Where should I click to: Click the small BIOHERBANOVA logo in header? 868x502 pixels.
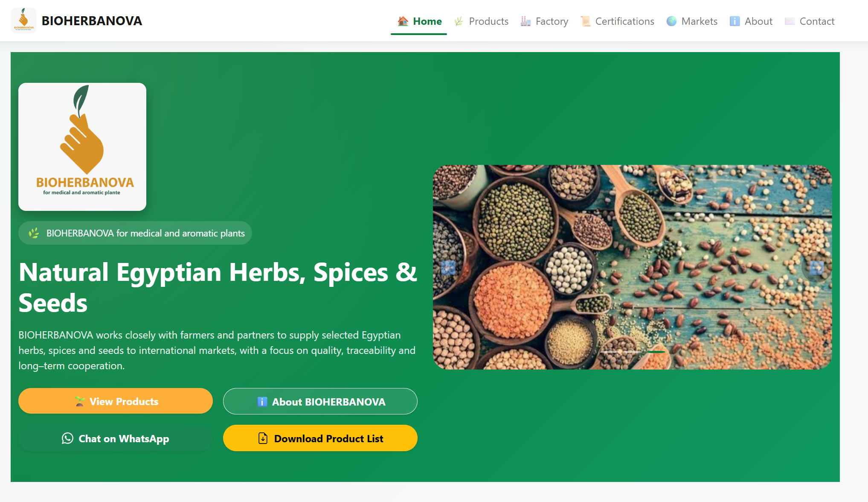(x=23, y=20)
